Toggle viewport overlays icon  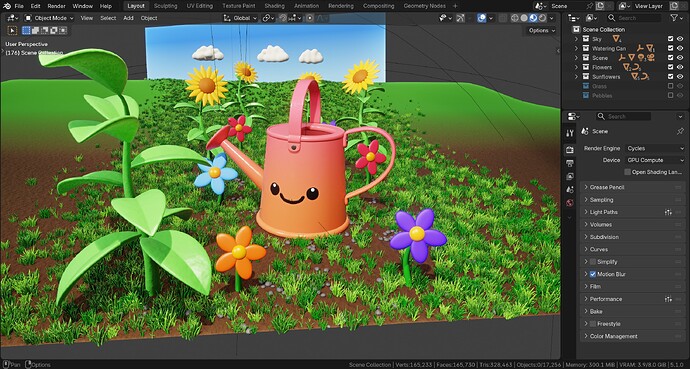pos(481,18)
